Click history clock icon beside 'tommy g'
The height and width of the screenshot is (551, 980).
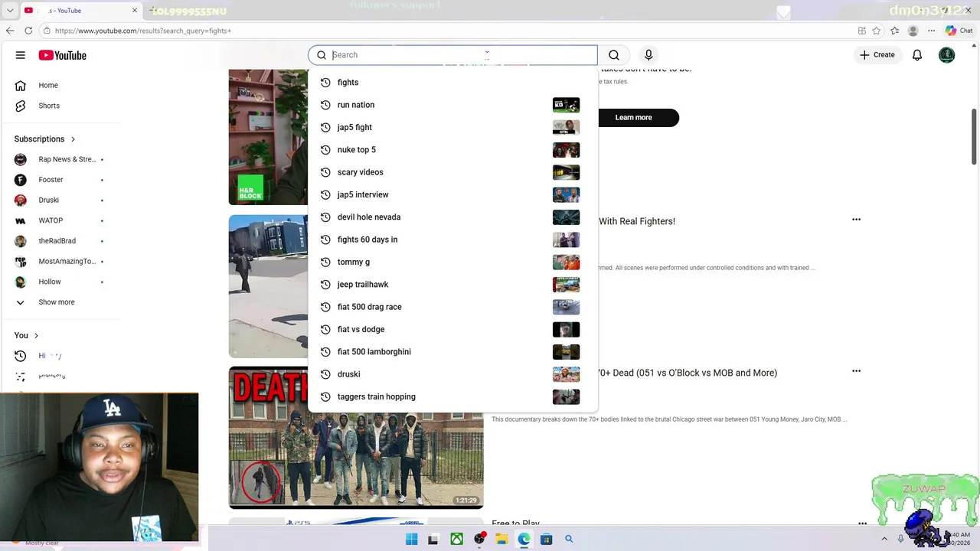tap(325, 262)
